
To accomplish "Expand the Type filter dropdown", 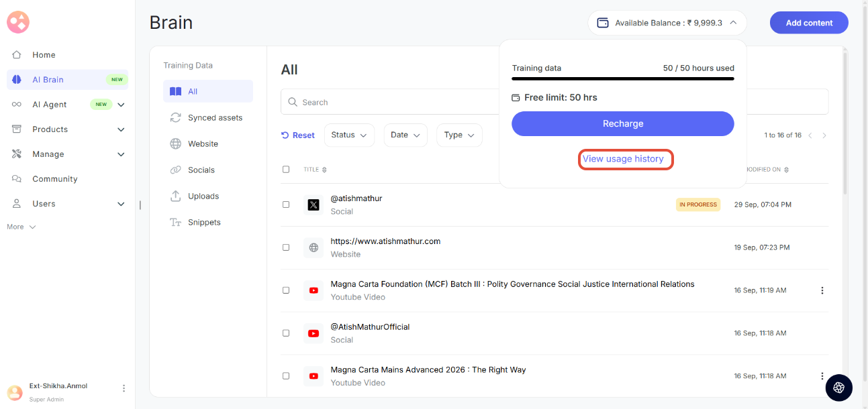I will coord(459,135).
